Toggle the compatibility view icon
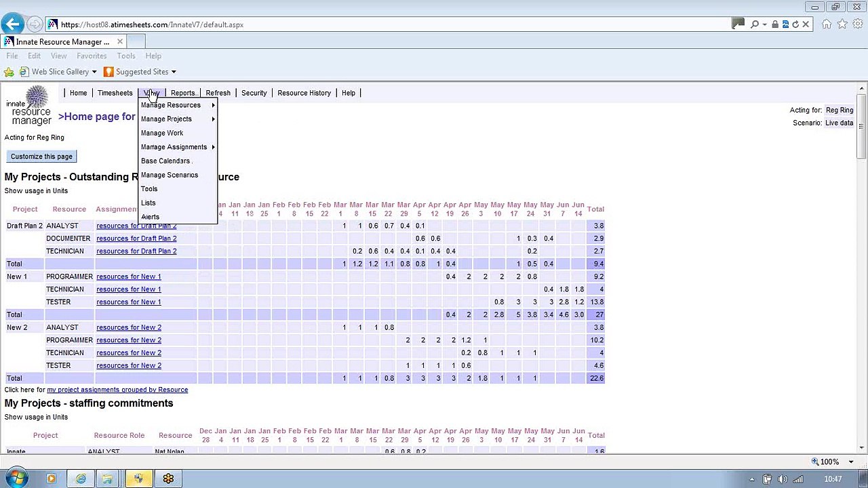 click(x=785, y=24)
